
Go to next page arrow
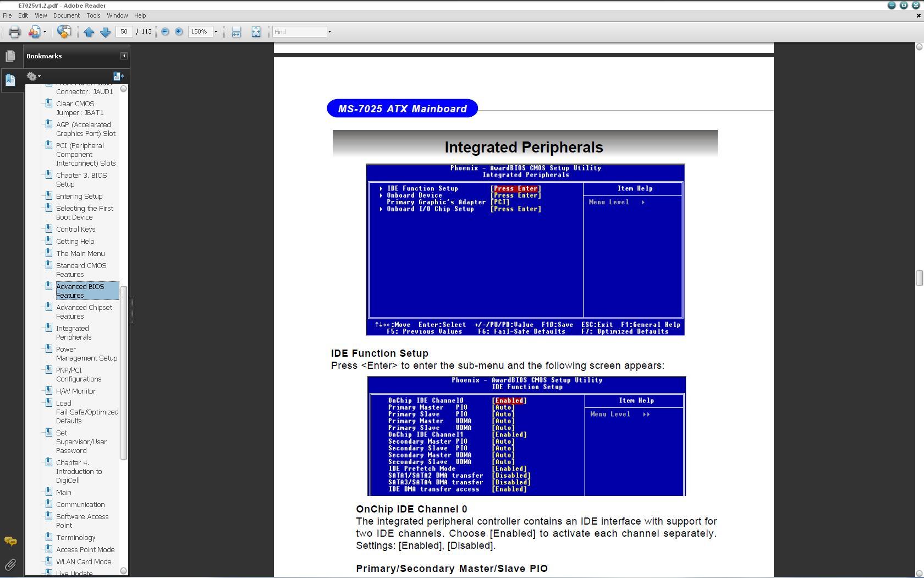click(105, 32)
